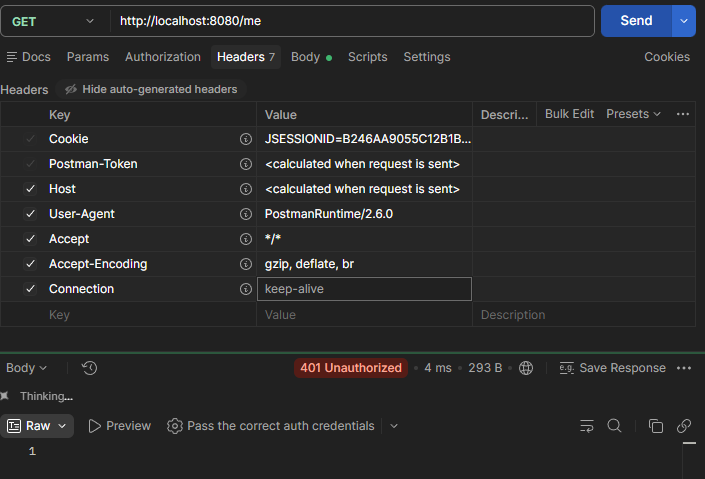Screen dimensions: 705x479
Task: Click the response history clock icon
Action: pyautogui.click(x=89, y=368)
